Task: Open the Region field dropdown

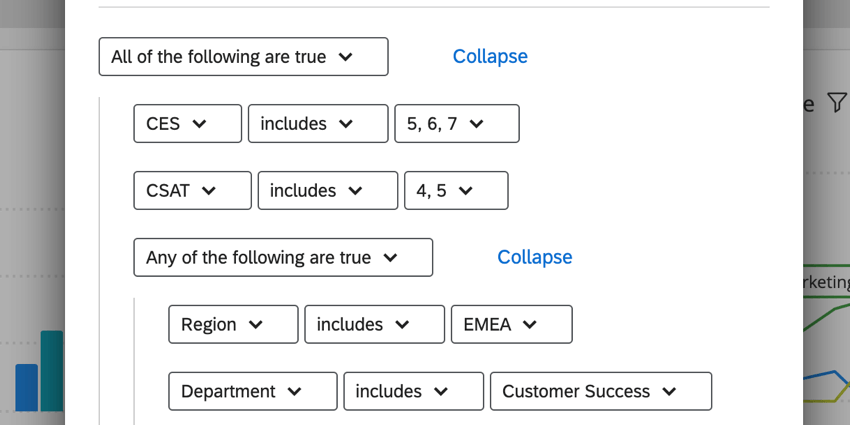Action: point(233,325)
